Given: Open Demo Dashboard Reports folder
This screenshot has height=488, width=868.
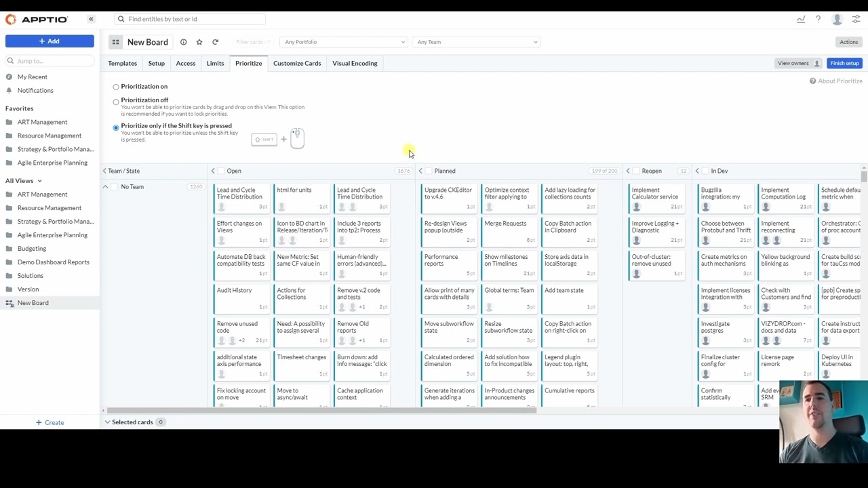Looking at the screenshot, I should coord(53,262).
